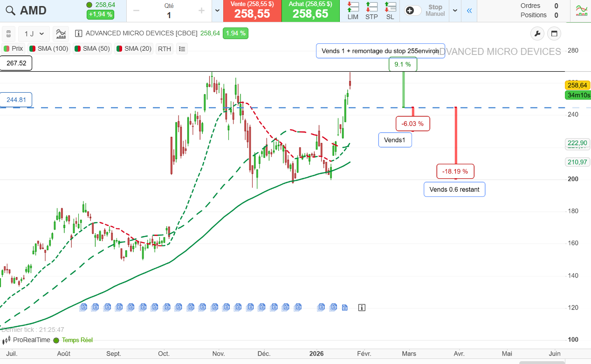Viewport: 591px width, 364px height.
Task: Increase quantity with the plus button
Action: 201,11
